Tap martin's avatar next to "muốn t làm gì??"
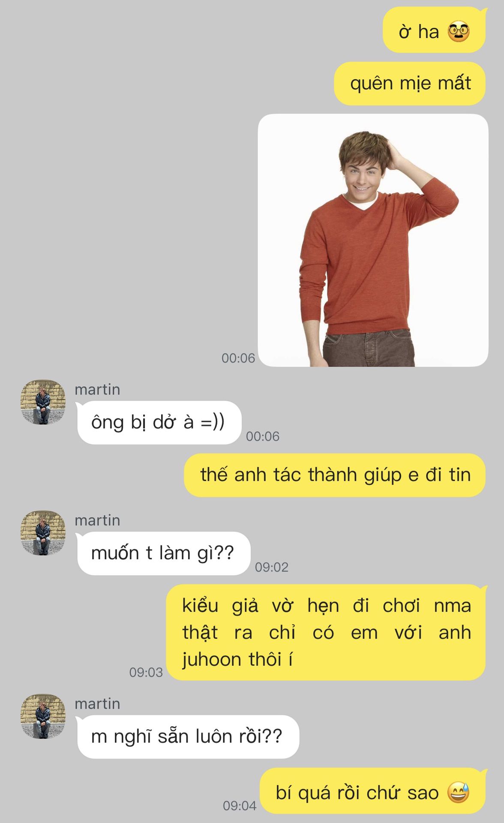Viewport: 504px width, 823px height. coord(43,533)
